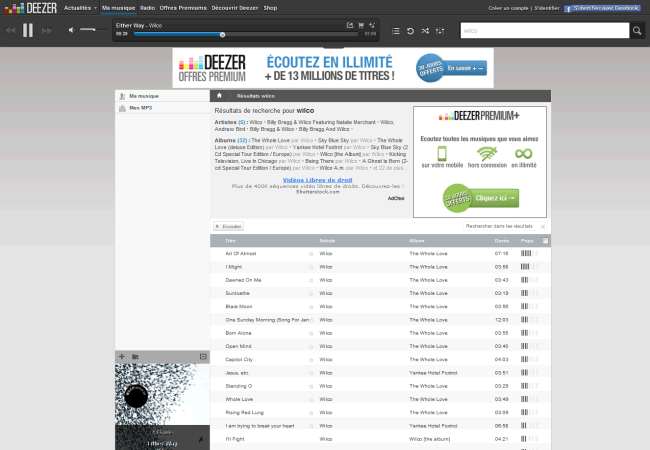Click add icon beside Art Of Almost
The width and height of the screenshot is (650, 450).
pos(311,254)
